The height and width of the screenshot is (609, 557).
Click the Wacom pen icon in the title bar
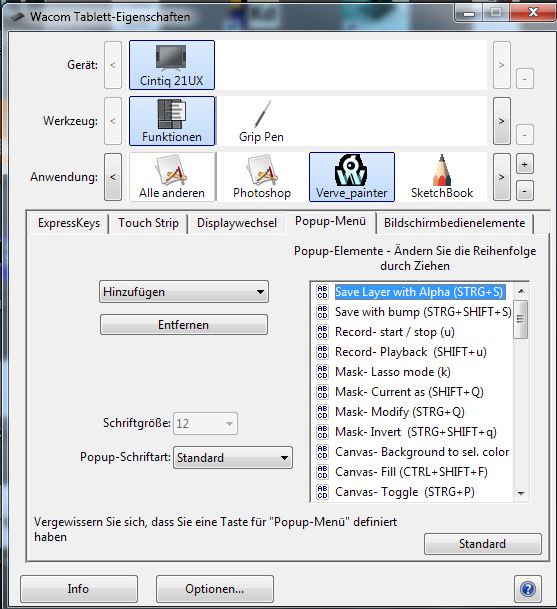click(x=17, y=17)
